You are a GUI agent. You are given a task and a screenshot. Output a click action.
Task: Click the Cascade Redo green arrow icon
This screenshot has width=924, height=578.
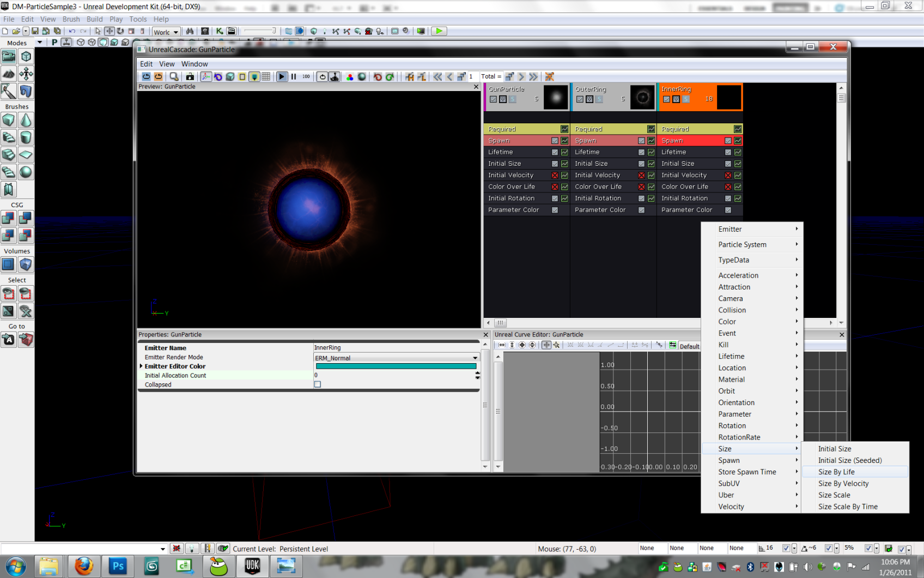pos(390,77)
